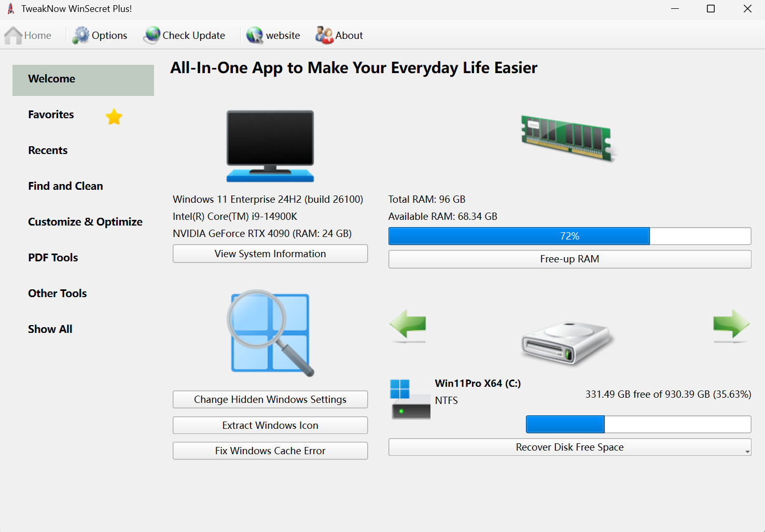Screen dimensions: 765x532
Task: Click the hard disk drive icon
Action: [x=568, y=343]
